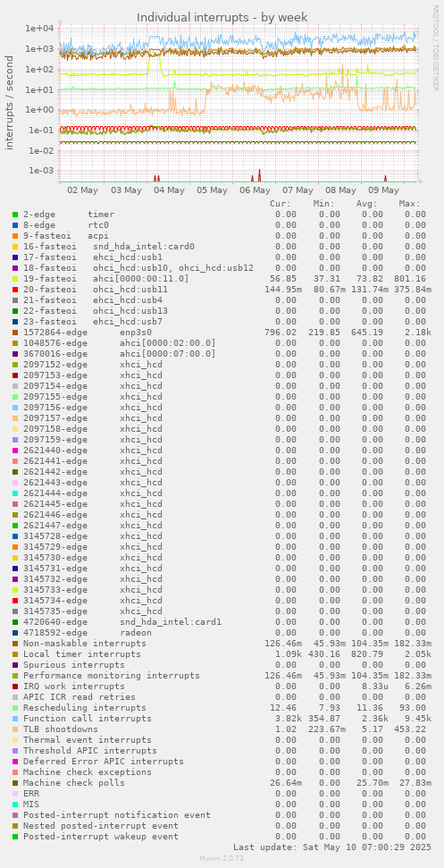Viewport: 444px width, 868px height.
Task: Click the 'Avg:' column header
Action: [366, 204]
